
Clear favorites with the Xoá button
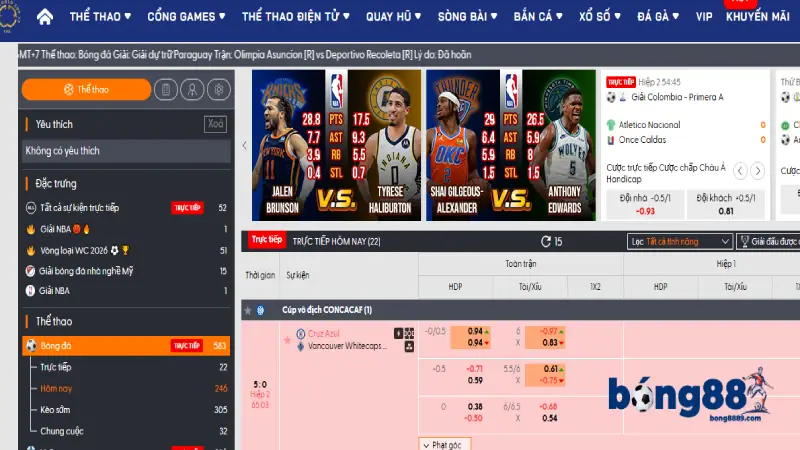click(x=215, y=124)
